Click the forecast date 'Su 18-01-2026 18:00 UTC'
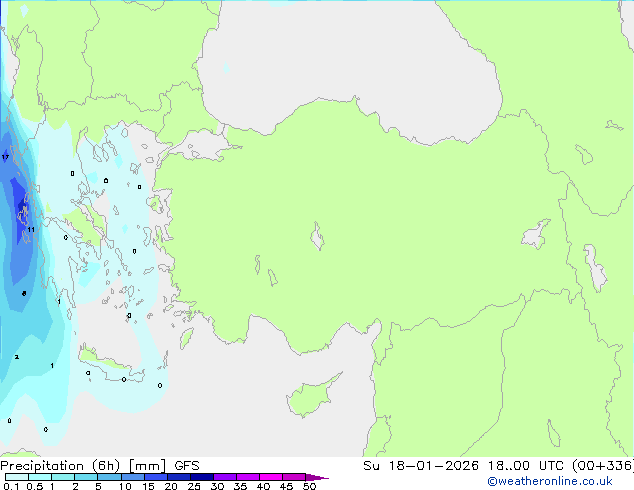 [x=463, y=466]
